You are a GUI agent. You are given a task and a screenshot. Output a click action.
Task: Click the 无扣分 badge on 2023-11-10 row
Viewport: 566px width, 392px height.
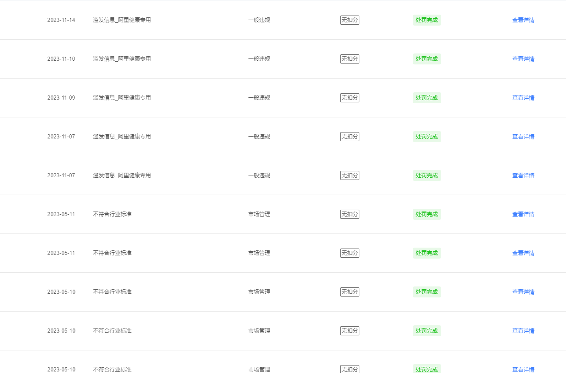coord(350,59)
